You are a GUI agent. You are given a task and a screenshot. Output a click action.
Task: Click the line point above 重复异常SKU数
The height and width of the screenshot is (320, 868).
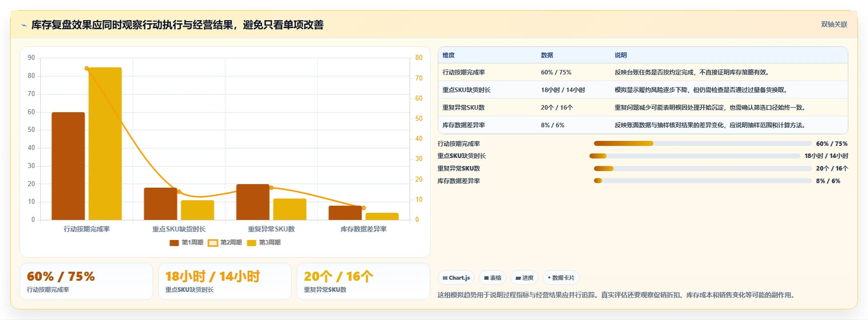[271, 188]
